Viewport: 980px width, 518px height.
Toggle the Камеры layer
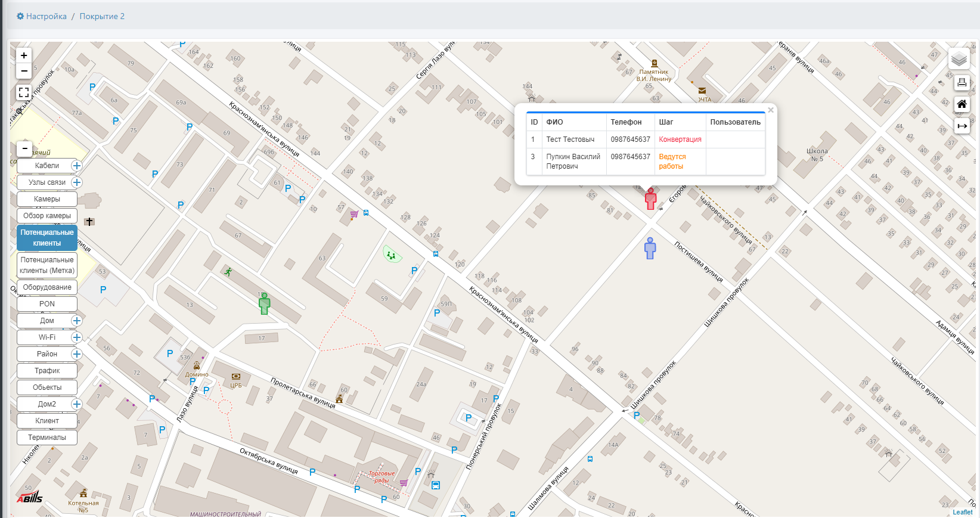[x=47, y=199]
